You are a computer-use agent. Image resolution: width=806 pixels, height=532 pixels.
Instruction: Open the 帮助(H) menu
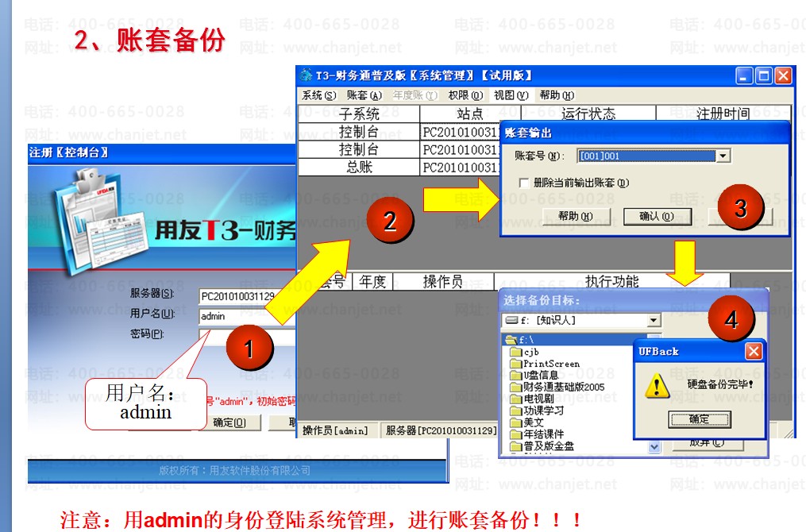[x=557, y=95]
